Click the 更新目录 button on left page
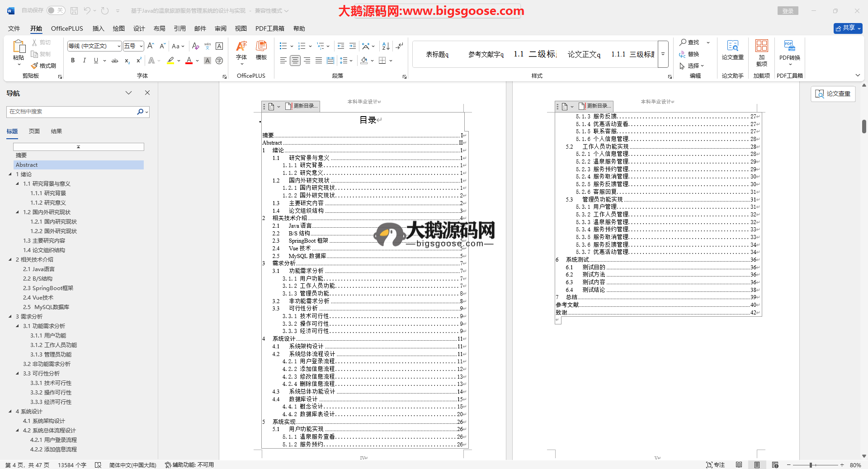 (302, 106)
